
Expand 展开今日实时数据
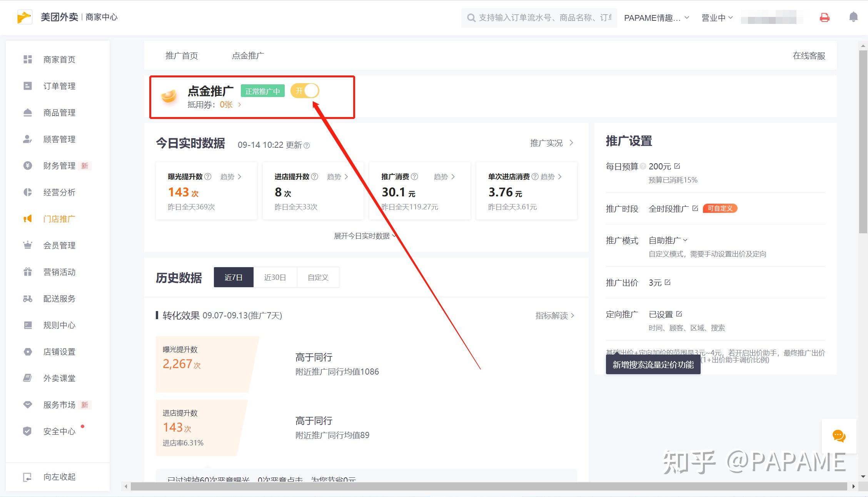tap(365, 236)
